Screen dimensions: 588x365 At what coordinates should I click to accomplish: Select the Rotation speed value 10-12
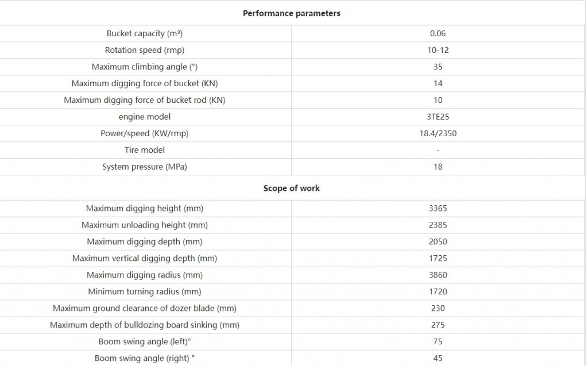click(438, 50)
